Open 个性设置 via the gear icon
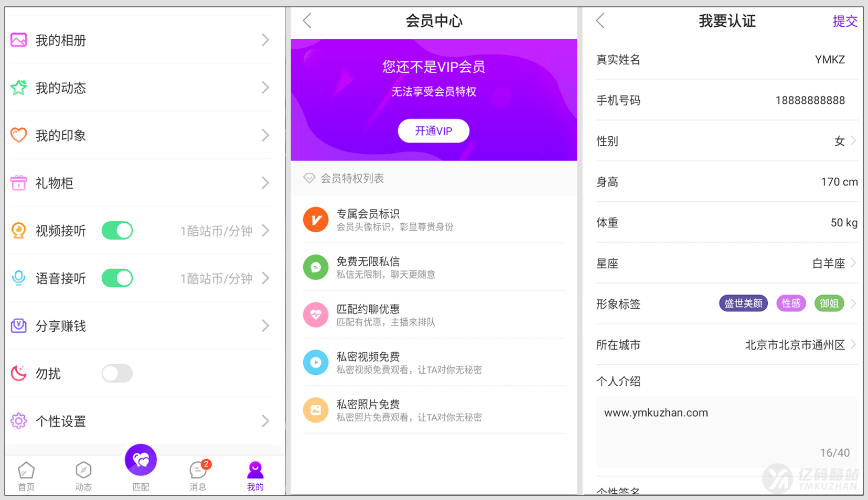868x500 pixels. click(18, 421)
